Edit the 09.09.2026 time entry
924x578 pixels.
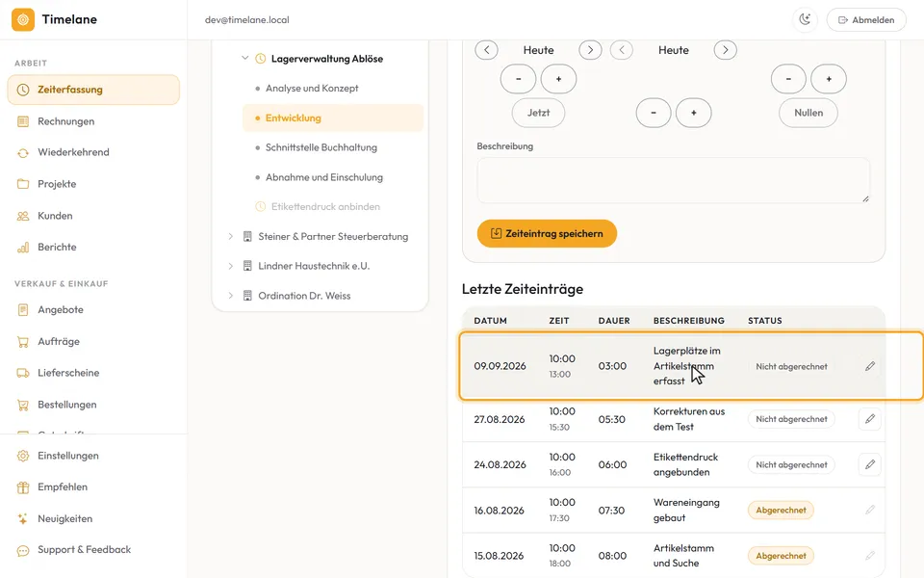870,366
